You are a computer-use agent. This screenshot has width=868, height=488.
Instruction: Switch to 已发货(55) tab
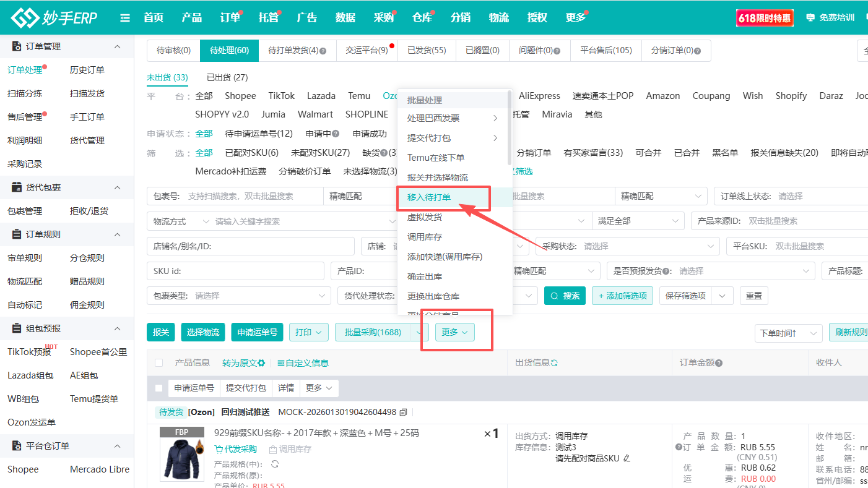(427, 51)
